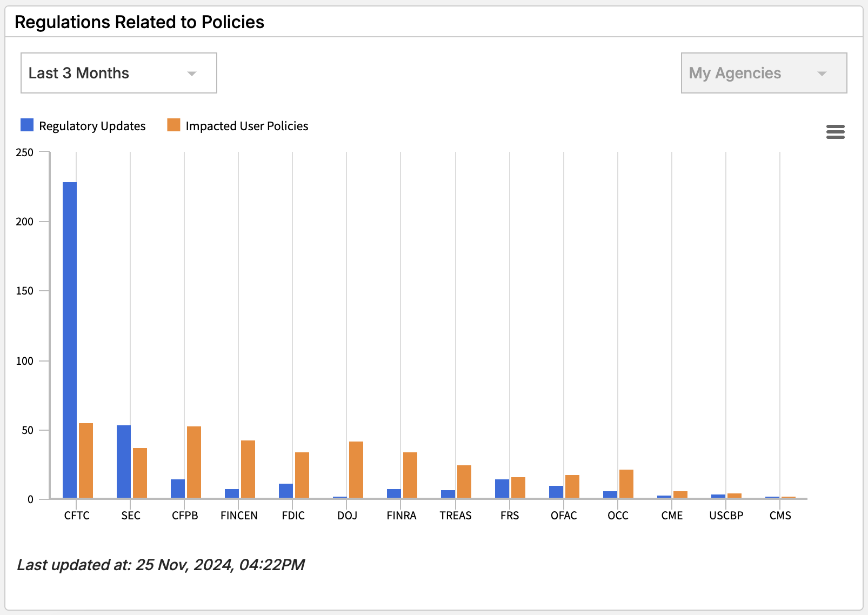Toggle the Regulatory Updates legend series

point(92,126)
